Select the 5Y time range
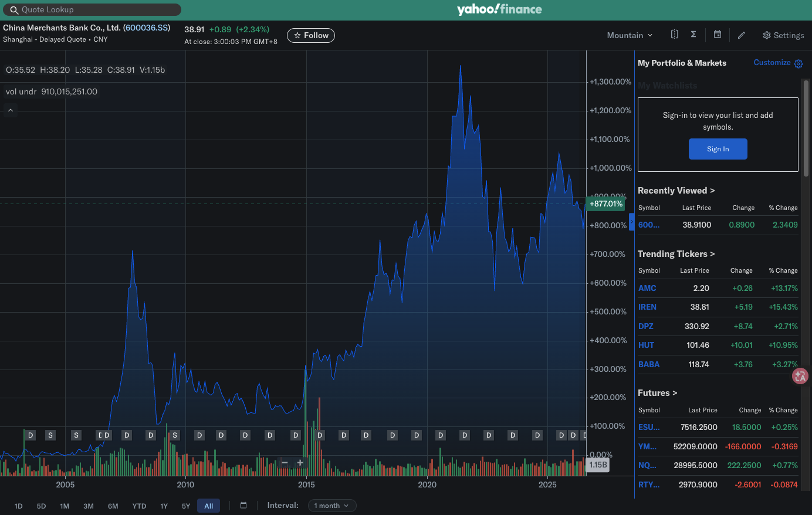Screen dimensions: 812x515 click(x=186, y=506)
